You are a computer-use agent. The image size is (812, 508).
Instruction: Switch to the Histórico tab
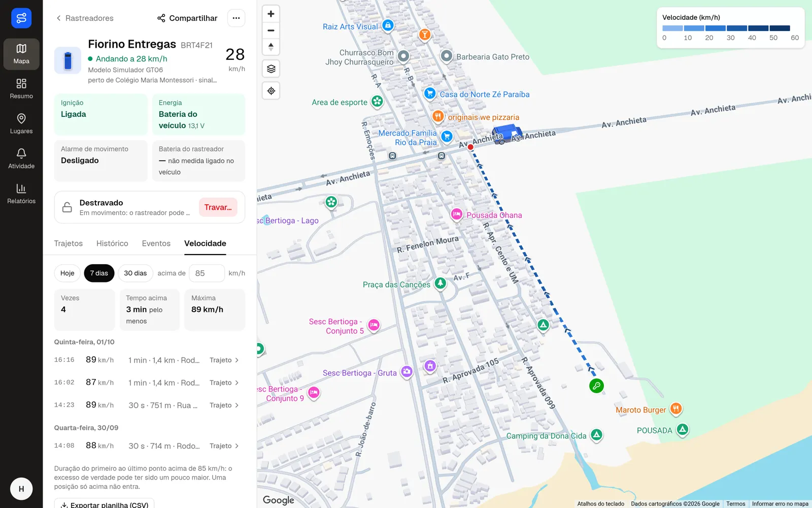112,243
